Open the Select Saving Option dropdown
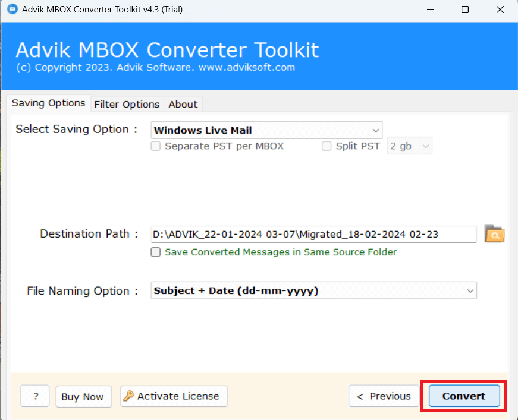This screenshot has height=420, width=518. click(266, 130)
